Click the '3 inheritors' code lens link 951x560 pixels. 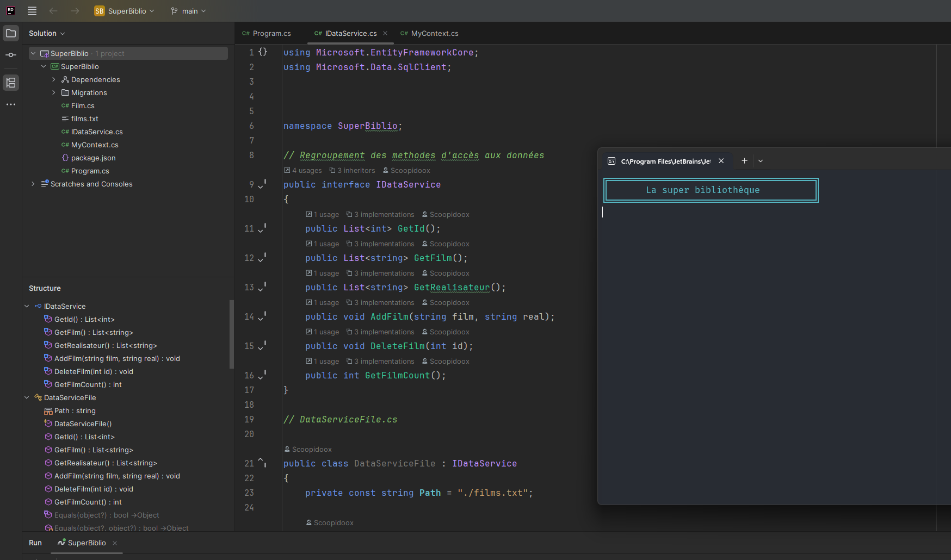(x=356, y=170)
